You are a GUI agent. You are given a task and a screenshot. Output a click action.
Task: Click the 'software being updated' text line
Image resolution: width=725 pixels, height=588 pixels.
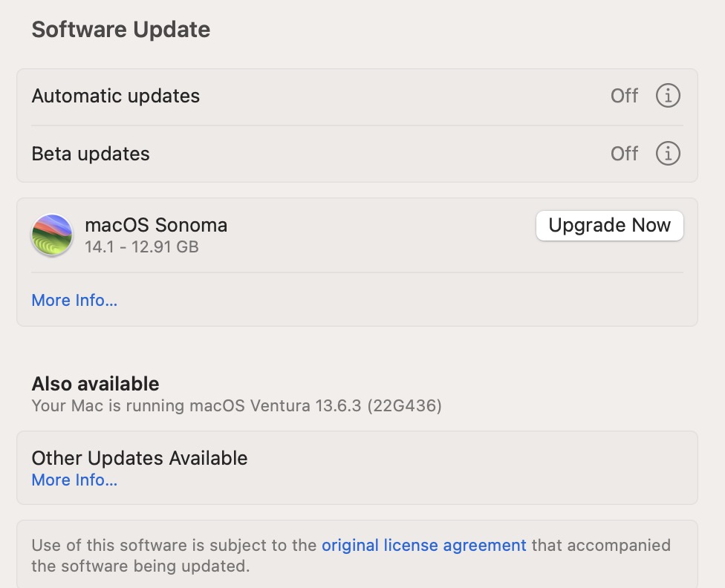[140, 566]
